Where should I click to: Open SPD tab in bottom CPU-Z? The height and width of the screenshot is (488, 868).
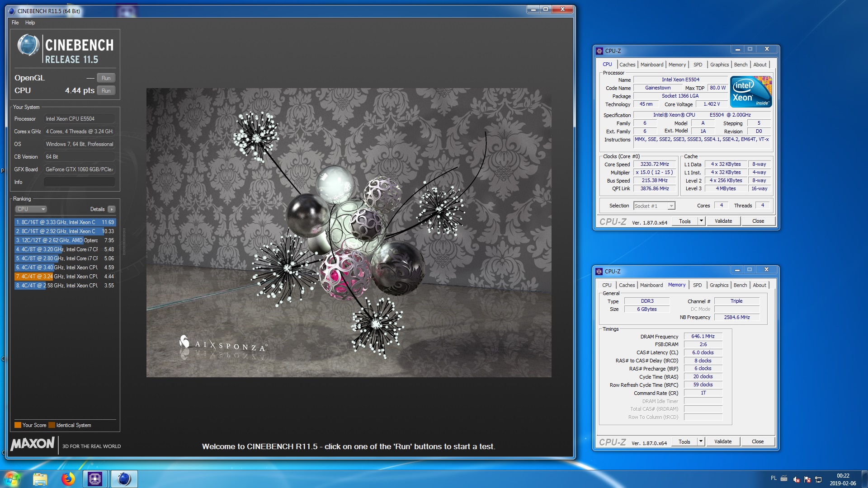[698, 285]
